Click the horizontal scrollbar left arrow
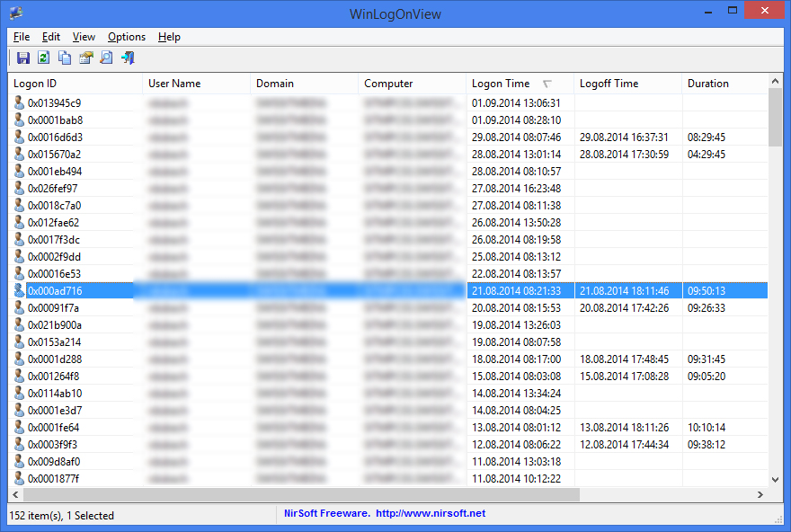 (15, 494)
